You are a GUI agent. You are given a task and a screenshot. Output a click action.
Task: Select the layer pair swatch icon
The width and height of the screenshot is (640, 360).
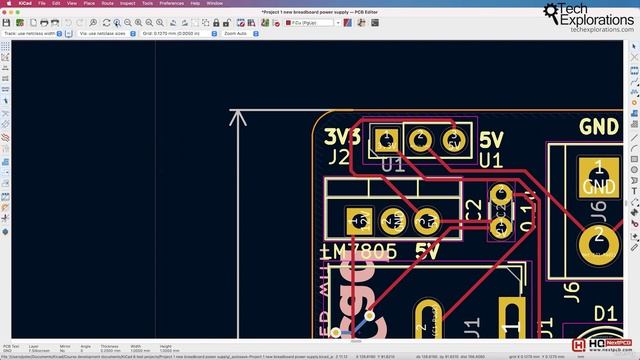point(347,23)
